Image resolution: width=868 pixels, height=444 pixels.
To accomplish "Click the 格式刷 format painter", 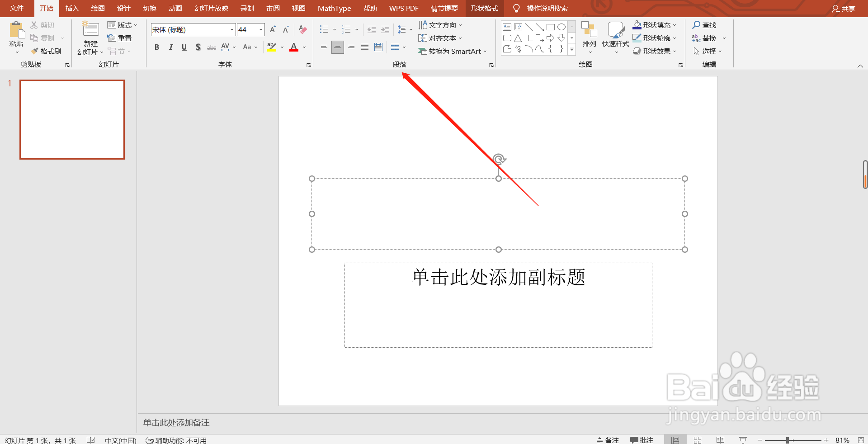I will tap(47, 51).
